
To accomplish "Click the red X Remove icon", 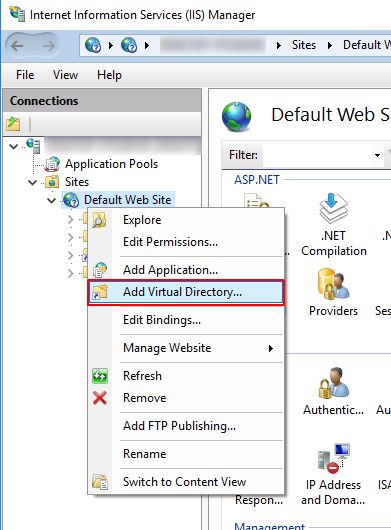I will (100, 398).
